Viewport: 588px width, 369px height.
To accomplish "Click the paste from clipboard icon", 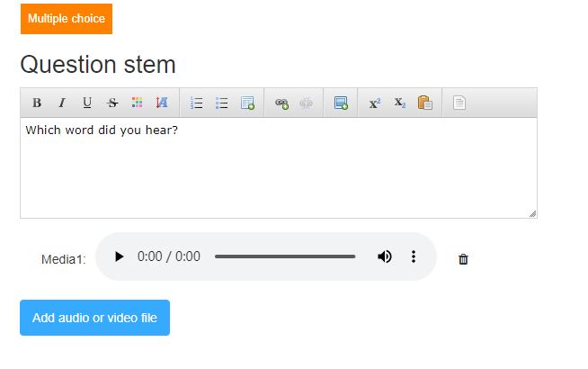I will [x=425, y=103].
